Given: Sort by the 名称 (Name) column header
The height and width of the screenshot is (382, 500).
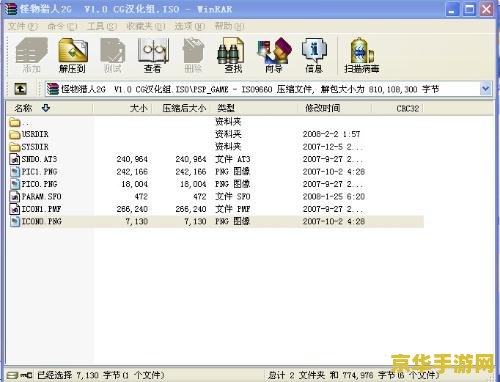Looking at the screenshot, I should (50, 108).
